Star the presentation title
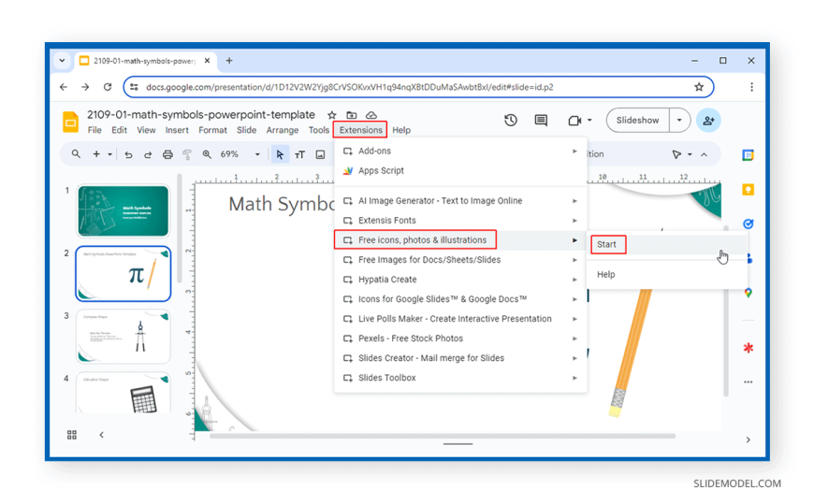814x504 pixels. [x=332, y=115]
